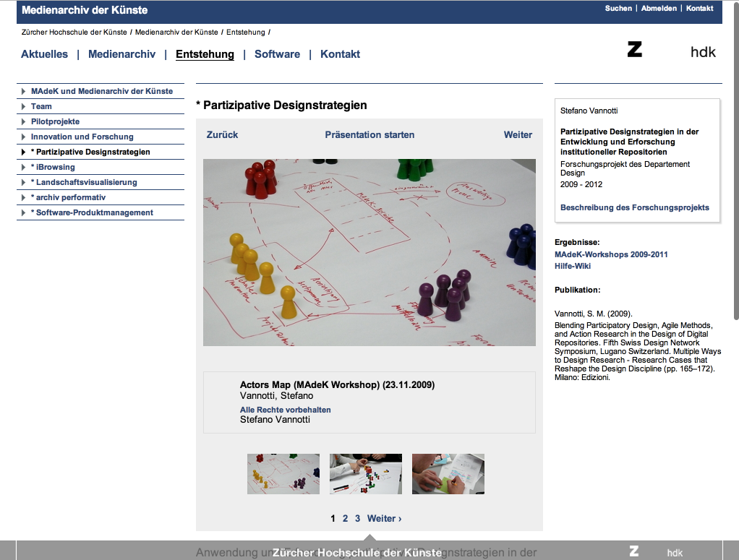Image resolution: width=739 pixels, height=560 pixels.
Task: Jump to page 2 in pagination
Action: 345,518
